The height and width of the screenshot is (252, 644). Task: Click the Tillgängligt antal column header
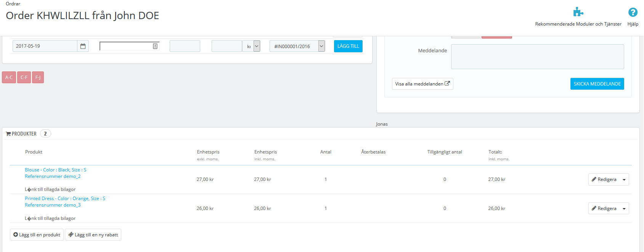(445, 152)
